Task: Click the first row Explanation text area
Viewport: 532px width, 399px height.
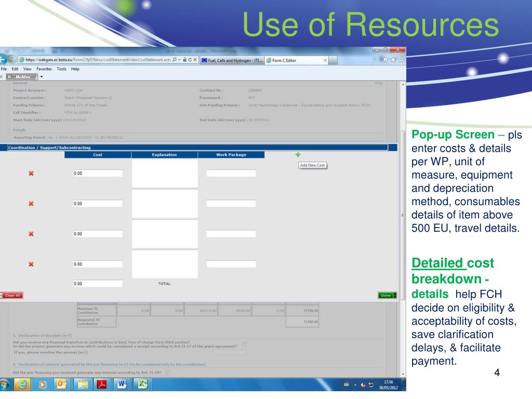Action: pos(165,174)
